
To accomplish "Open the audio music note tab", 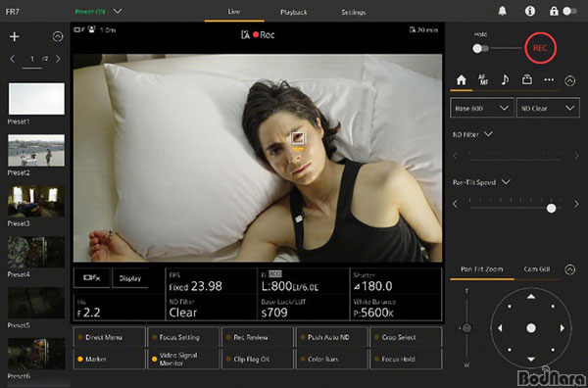I will [505, 79].
